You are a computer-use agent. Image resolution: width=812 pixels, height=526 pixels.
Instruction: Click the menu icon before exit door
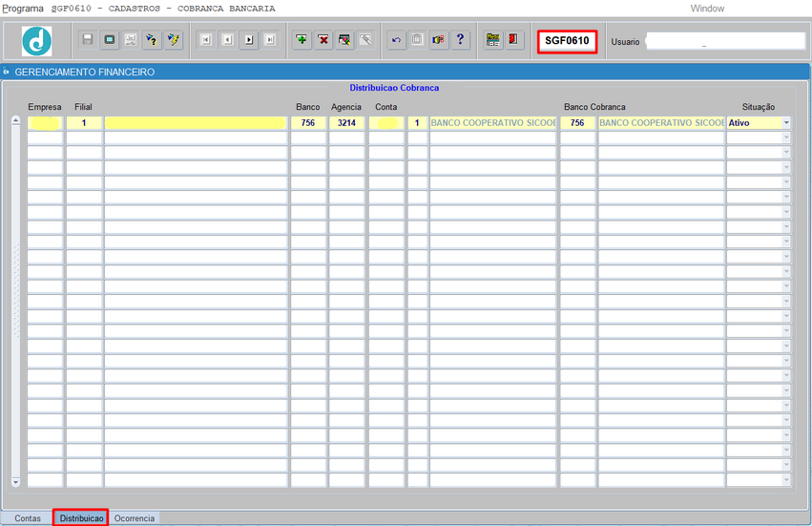tap(493, 40)
